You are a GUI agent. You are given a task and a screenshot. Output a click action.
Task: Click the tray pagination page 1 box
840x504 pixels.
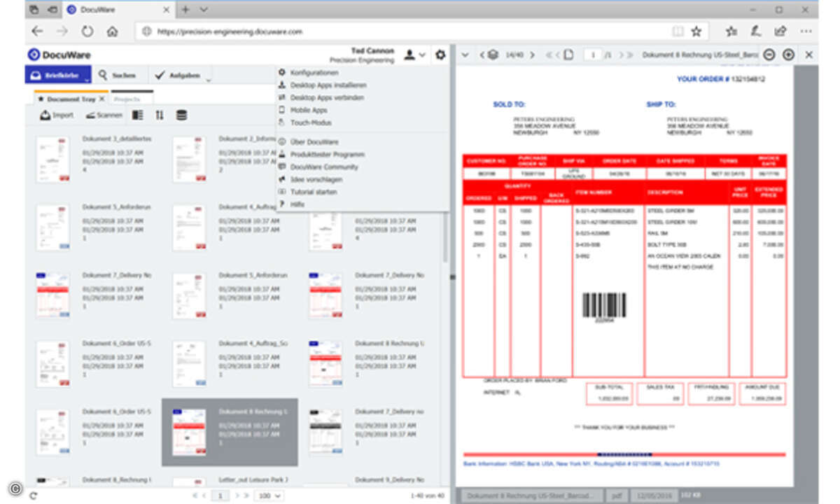(220, 496)
